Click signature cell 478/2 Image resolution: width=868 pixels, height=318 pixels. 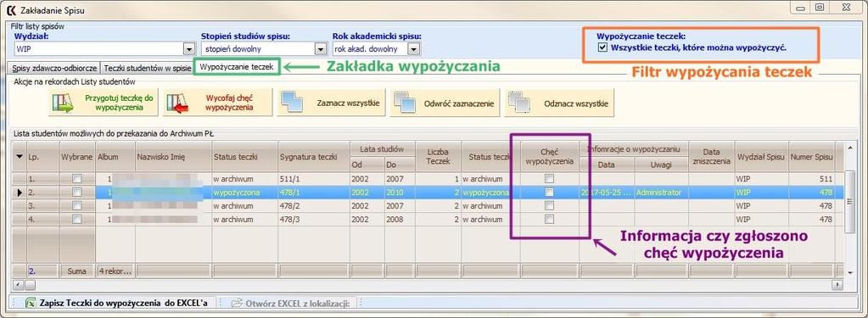[x=314, y=206]
